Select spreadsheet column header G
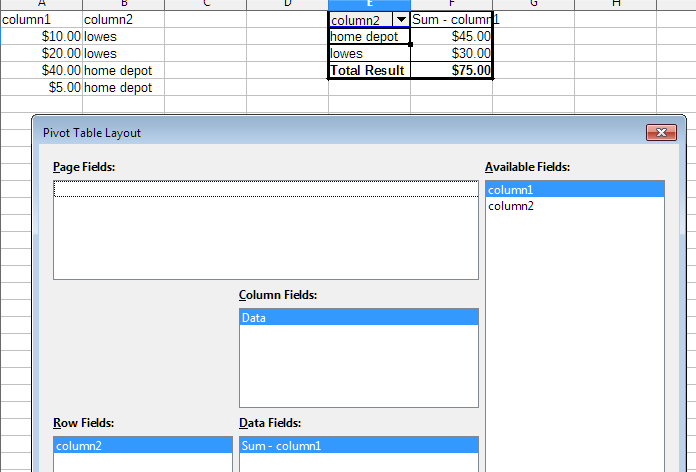The image size is (696, 472). 533,4
